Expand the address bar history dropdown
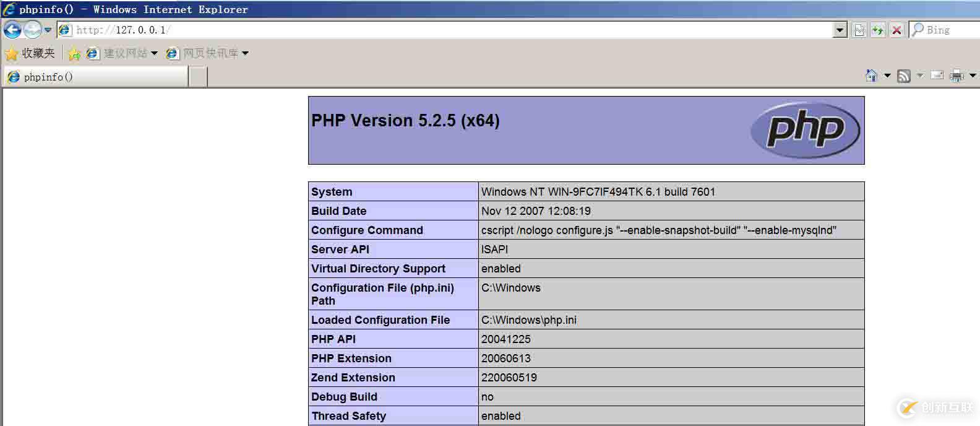The image size is (980, 426). [840, 30]
